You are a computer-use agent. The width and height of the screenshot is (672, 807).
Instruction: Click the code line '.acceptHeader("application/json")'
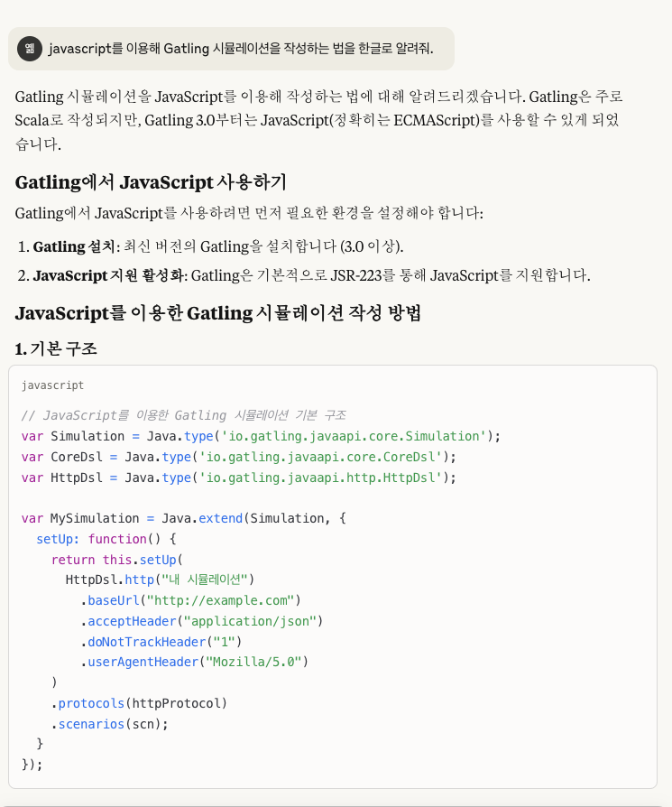point(201,621)
